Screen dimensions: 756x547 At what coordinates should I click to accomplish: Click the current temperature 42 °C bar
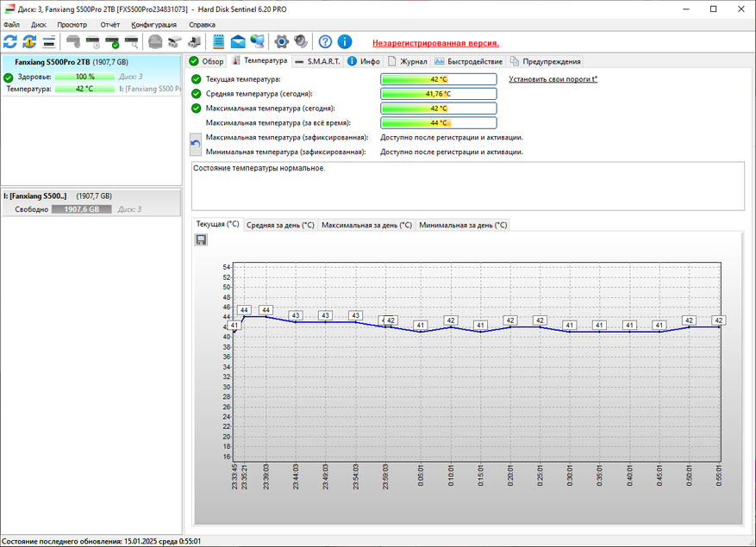[439, 79]
